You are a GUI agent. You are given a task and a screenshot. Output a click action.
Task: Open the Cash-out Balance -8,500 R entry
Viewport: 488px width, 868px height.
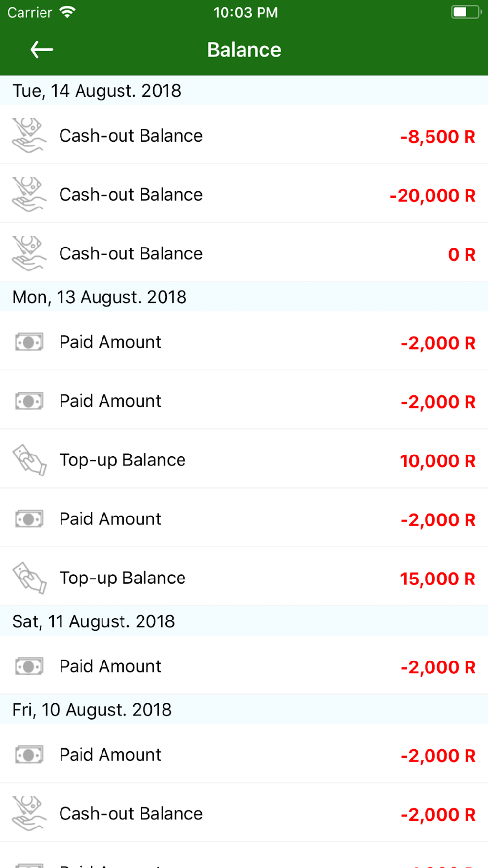click(244, 135)
